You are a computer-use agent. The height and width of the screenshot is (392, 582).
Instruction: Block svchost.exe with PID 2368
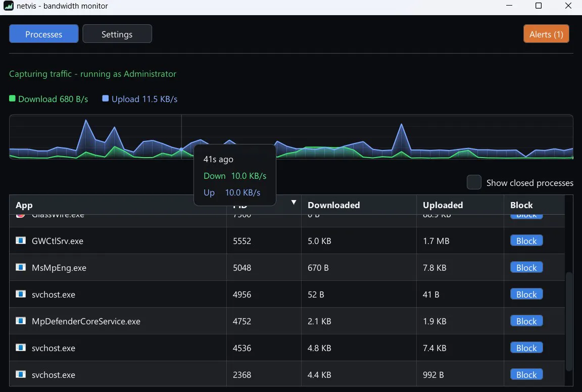click(x=526, y=374)
